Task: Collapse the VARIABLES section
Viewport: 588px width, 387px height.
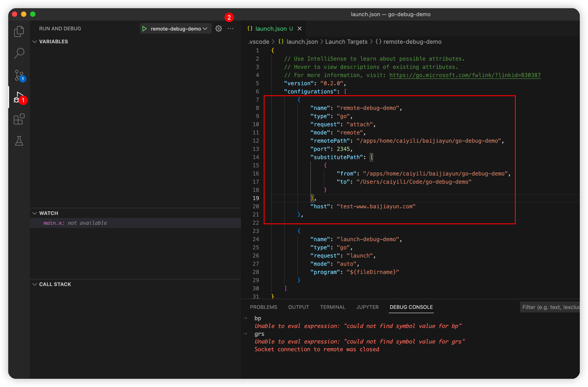Action: click(35, 41)
